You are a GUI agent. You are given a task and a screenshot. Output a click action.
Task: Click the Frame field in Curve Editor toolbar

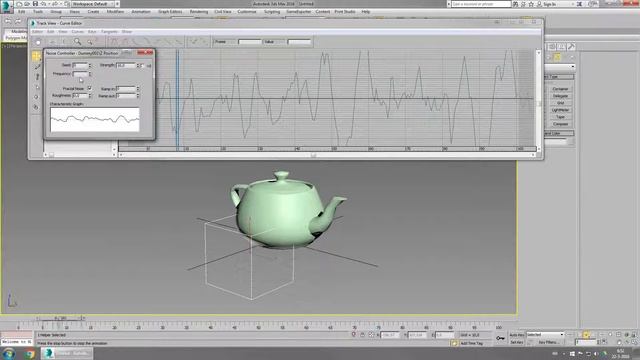[250, 42]
